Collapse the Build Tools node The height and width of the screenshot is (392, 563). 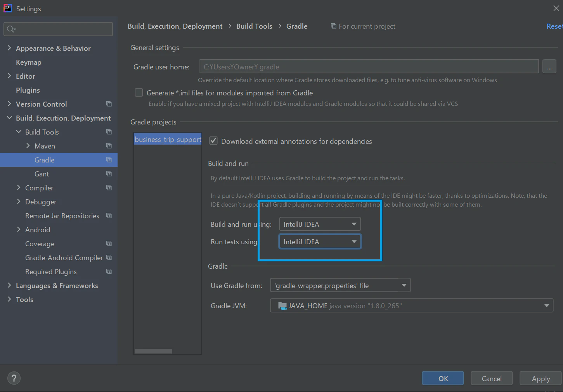pyautogui.click(x=19, y=132)
